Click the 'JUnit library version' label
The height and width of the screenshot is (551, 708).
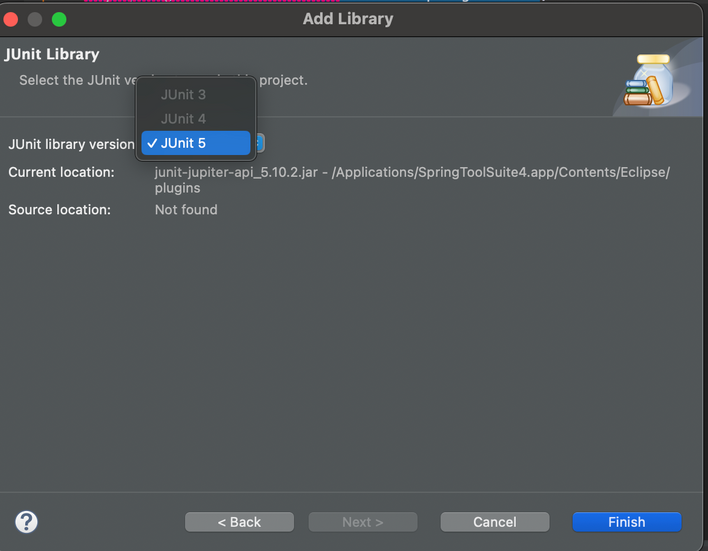pos(71,144)
